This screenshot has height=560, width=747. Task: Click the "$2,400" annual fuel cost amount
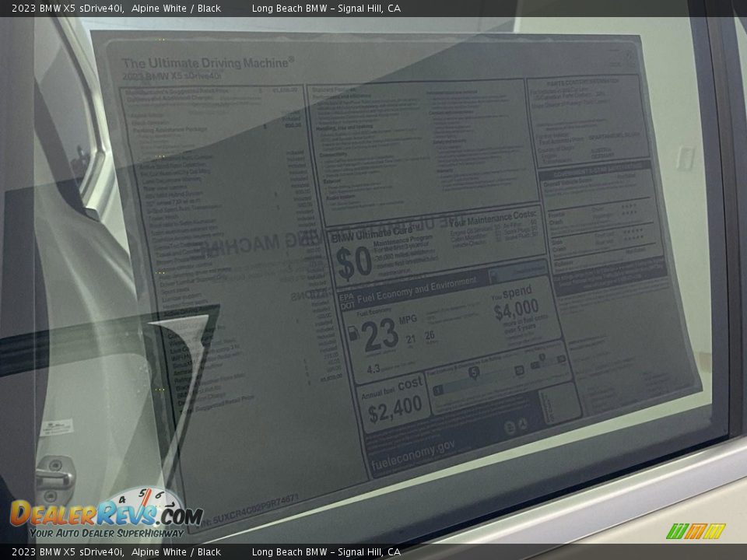pos(395,409)
